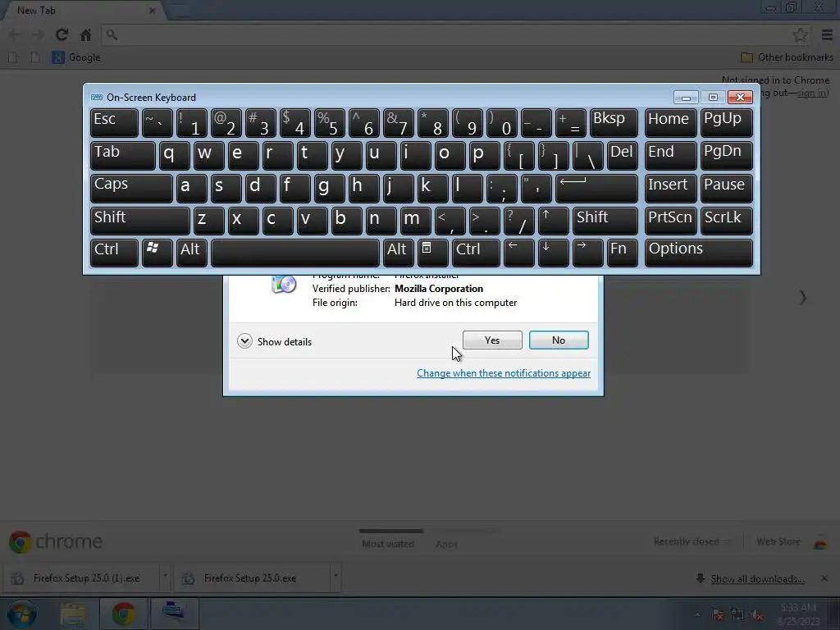Tap the spacebar on On-Screen Keyboard

pos(295,253)
